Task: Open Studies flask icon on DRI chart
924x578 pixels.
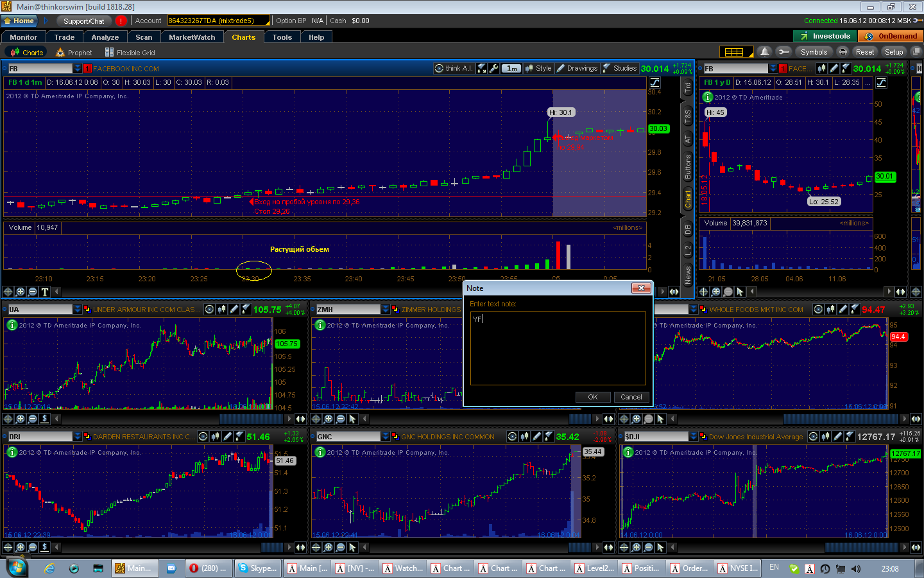Action: click(239, 437)
